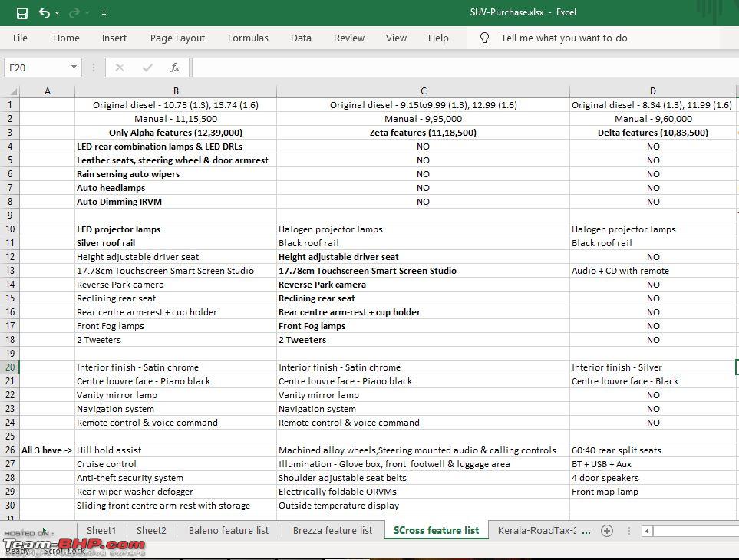Switch to the Sheet2 tab
This screenshot has height=560, width=739.
point(151,530)
